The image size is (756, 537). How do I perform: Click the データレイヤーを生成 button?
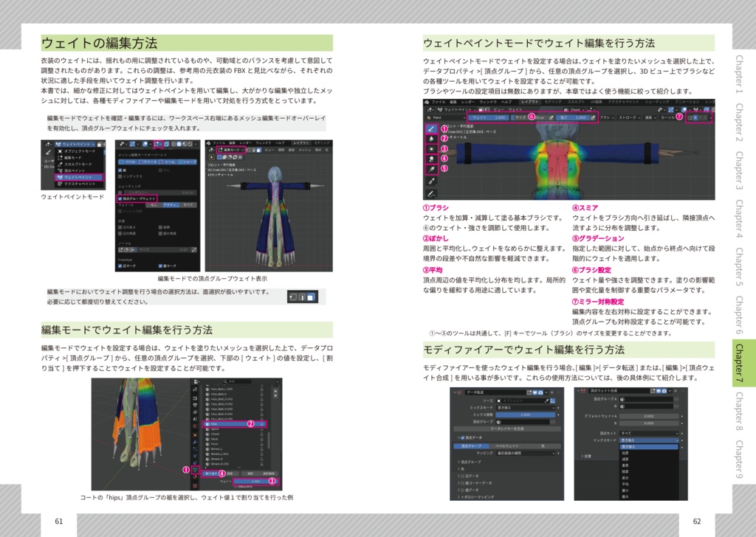click(509, 428)
